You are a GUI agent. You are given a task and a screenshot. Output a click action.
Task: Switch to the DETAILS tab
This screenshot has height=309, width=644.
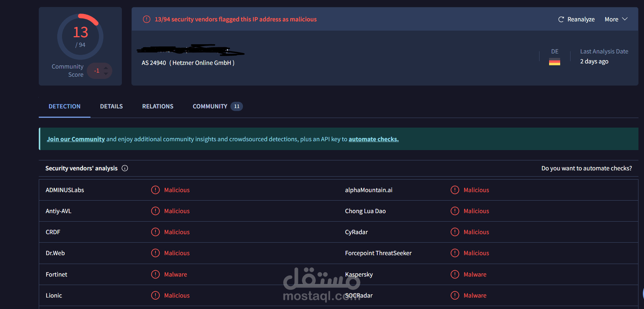(x=111, y=106)
